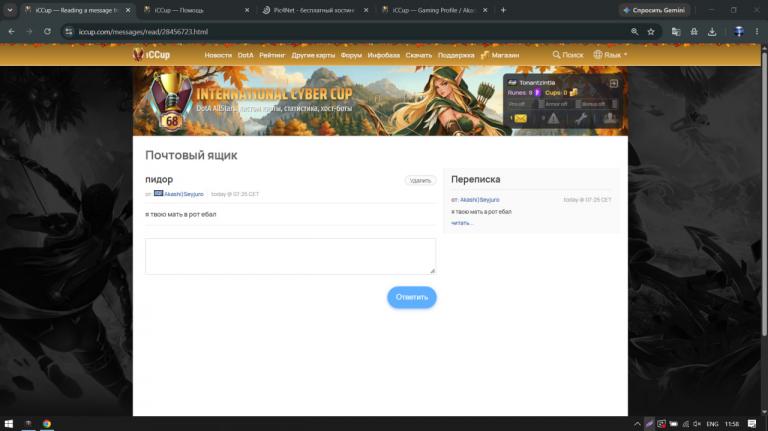
Task: Open the Новости menu item
Action: [x=218, y=55]
